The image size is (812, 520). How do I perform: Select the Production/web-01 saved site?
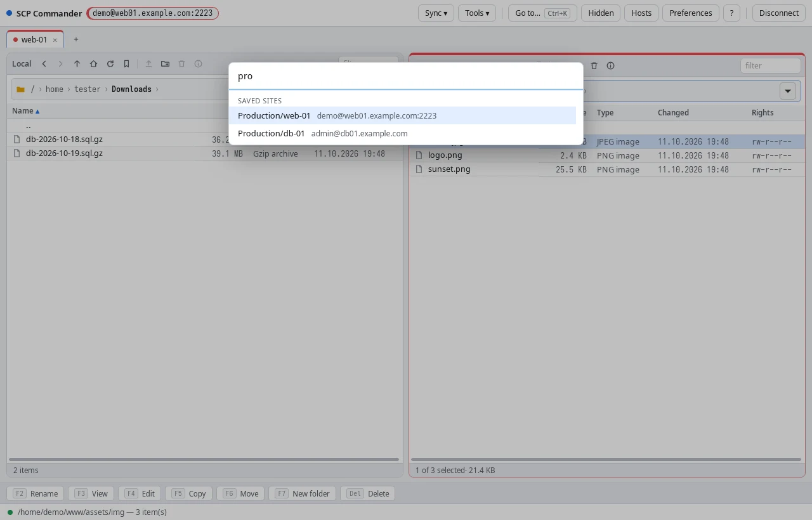coord(402,115)
